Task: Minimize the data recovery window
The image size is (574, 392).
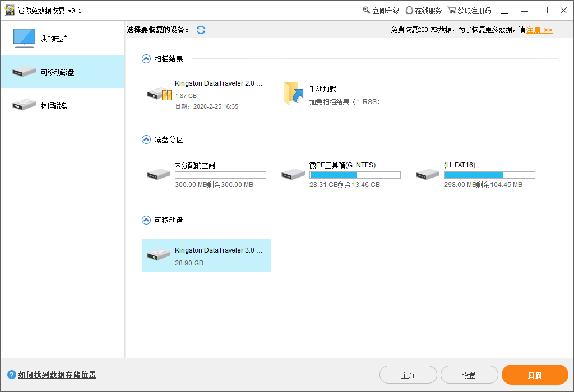Action: click(525, 11)
